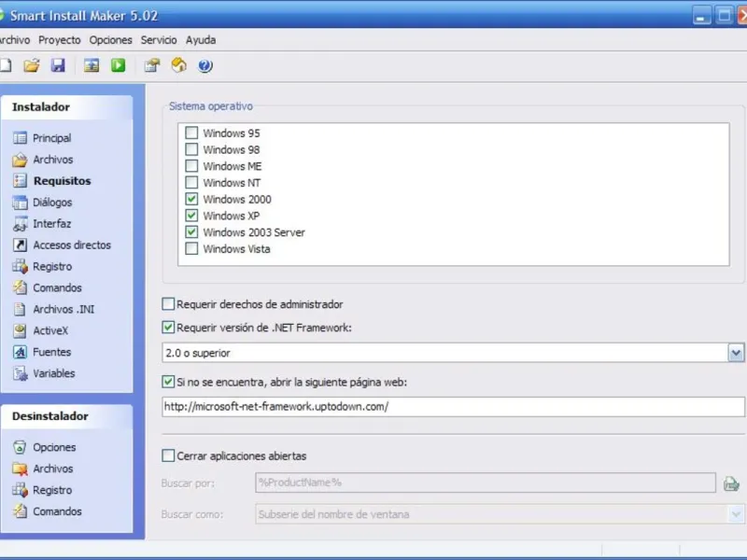Disable the Windows XP checkbox
This screenshot has height=560, width=747.
pos(191,216)
